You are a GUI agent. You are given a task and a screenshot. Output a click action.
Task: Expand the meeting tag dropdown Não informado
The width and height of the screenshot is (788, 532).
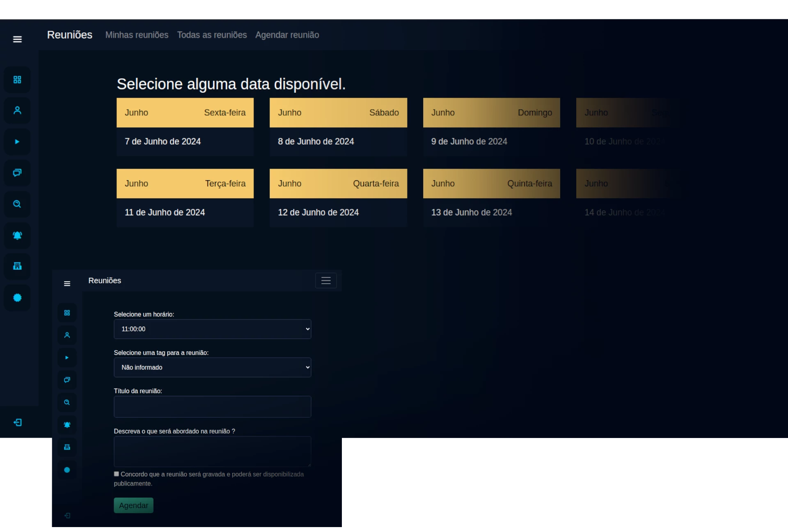pyautogui.click(x=212, y=367)
